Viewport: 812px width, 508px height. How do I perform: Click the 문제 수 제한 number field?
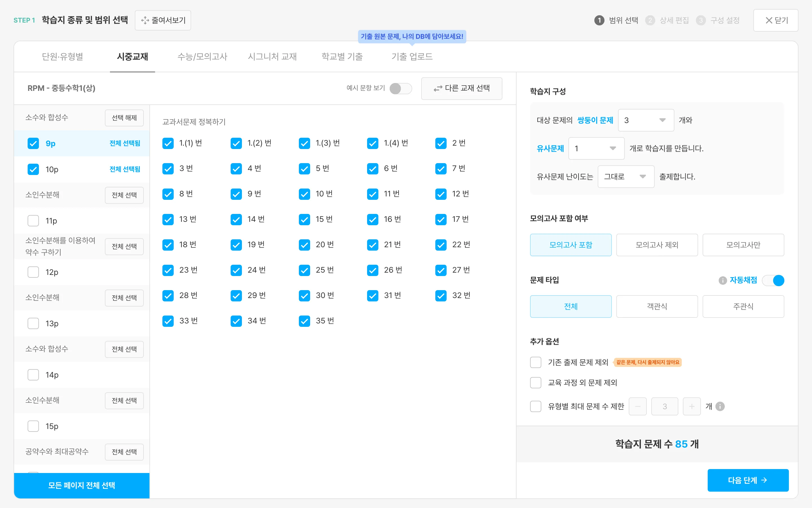point(664,406)
